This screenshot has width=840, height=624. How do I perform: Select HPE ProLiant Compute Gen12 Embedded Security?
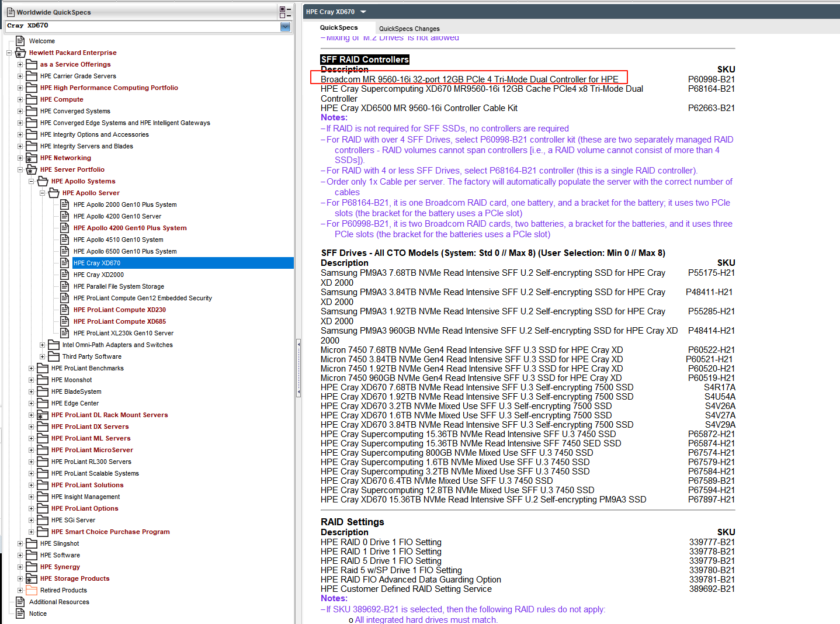pos(143,298)
